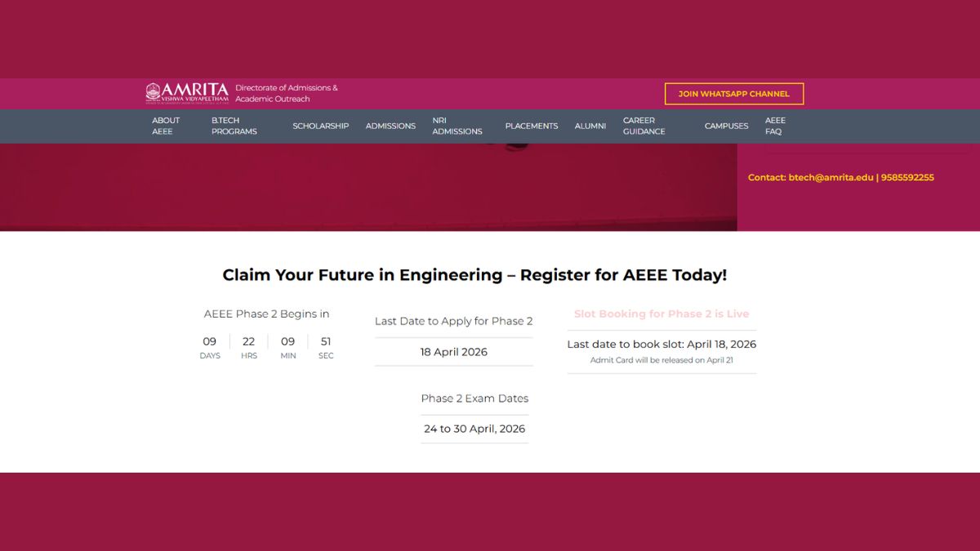Click the 24 to 30 April exam dates

click(x=474, y=429)
